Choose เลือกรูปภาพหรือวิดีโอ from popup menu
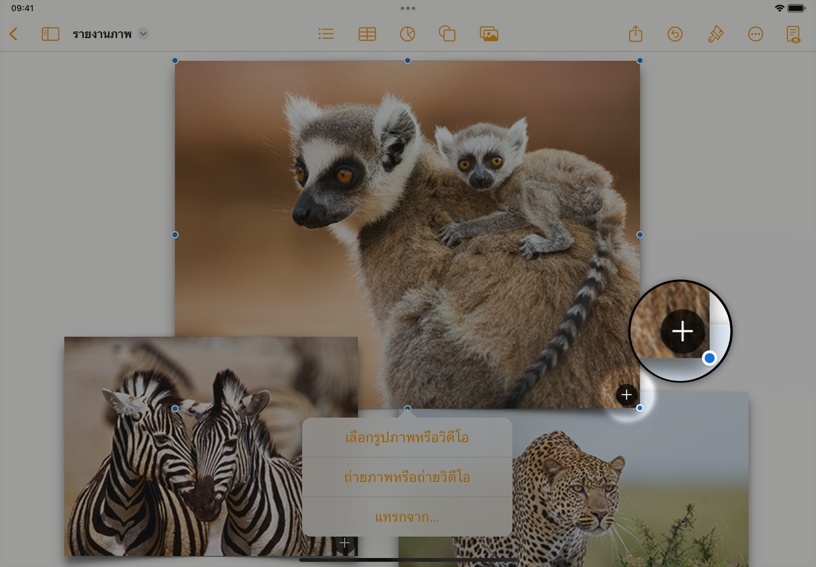 click(407, 438)
